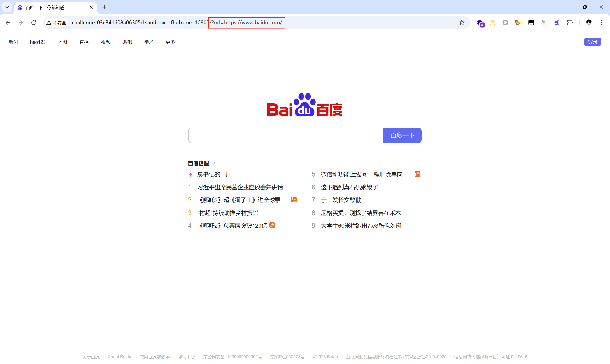The width and height of the screenshot is (610, 364).
Task: Open the About Baidu footer link
Action: point(119,357)
